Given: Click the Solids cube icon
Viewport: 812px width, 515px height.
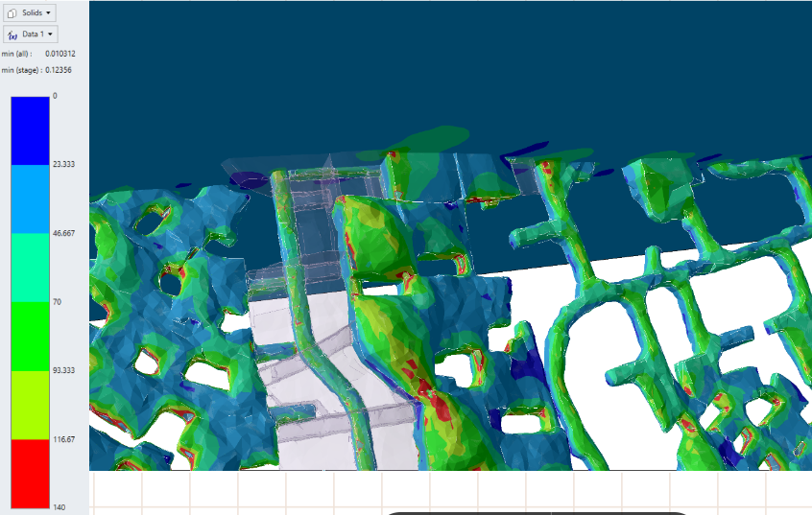Looking at the screenshot, I should click(13, 13).
